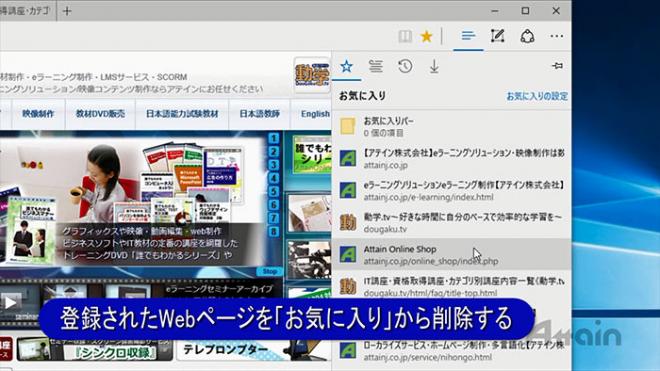Minimize the browser window

(x=495, y=11)
